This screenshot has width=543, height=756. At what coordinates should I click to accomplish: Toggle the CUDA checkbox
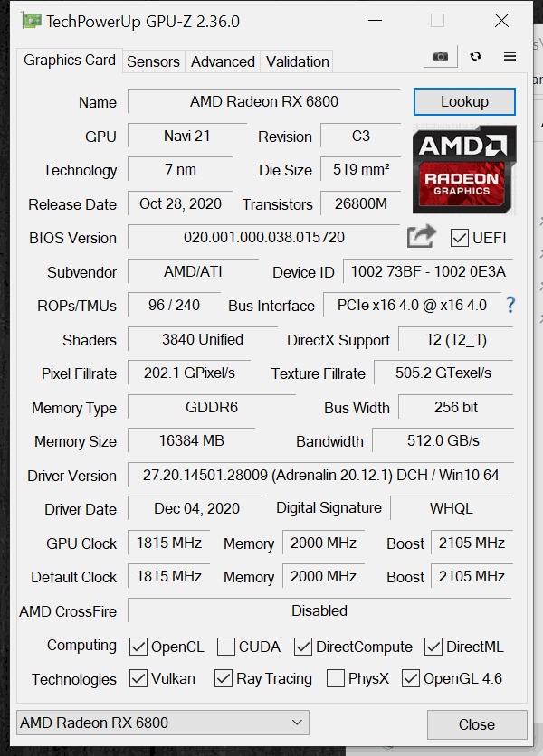coord(226,647)
